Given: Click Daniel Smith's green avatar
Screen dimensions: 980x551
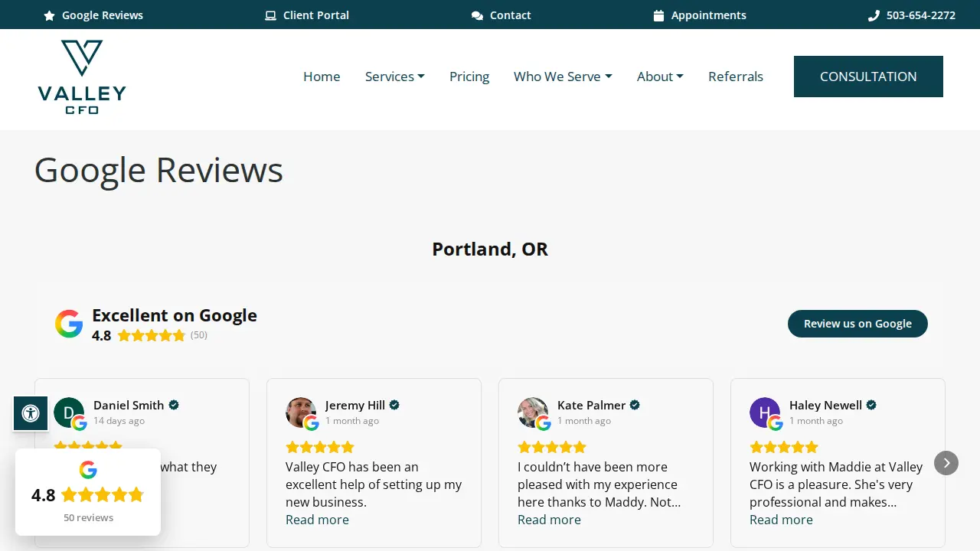Looking at the screenshot, I should coord(69,412).
